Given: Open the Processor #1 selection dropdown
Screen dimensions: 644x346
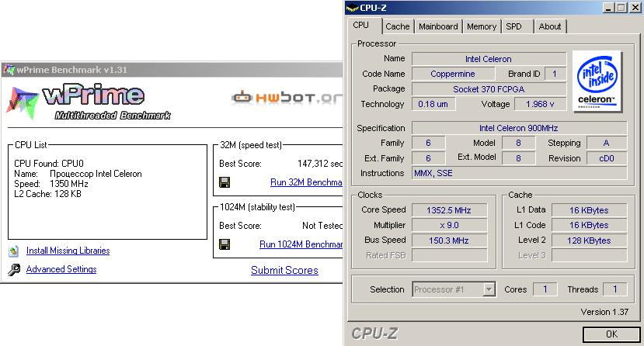Looking at the screenshot, I should [x=489, y=289].
